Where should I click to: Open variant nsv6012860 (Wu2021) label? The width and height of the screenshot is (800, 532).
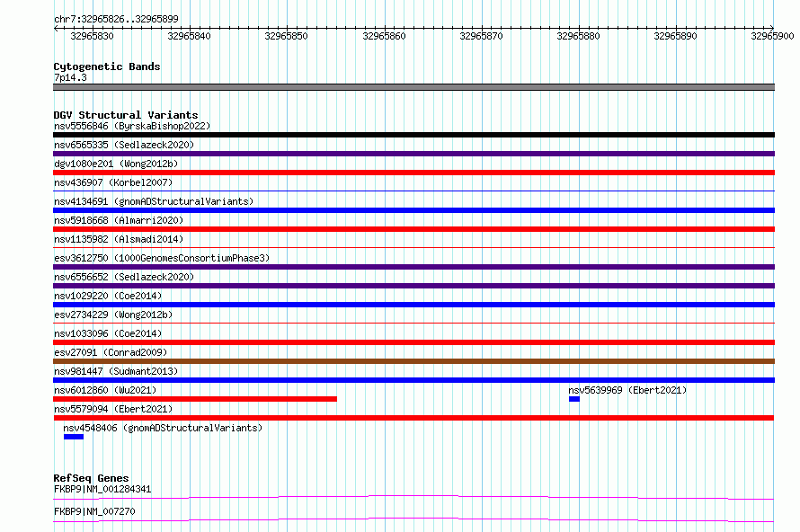pos(105,390)
